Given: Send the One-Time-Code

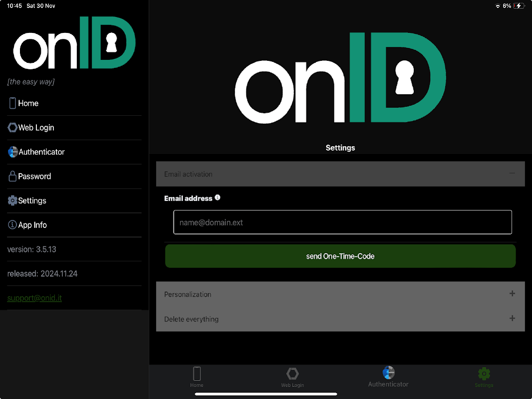Looking at the screenshot, I should pos(341,256).
